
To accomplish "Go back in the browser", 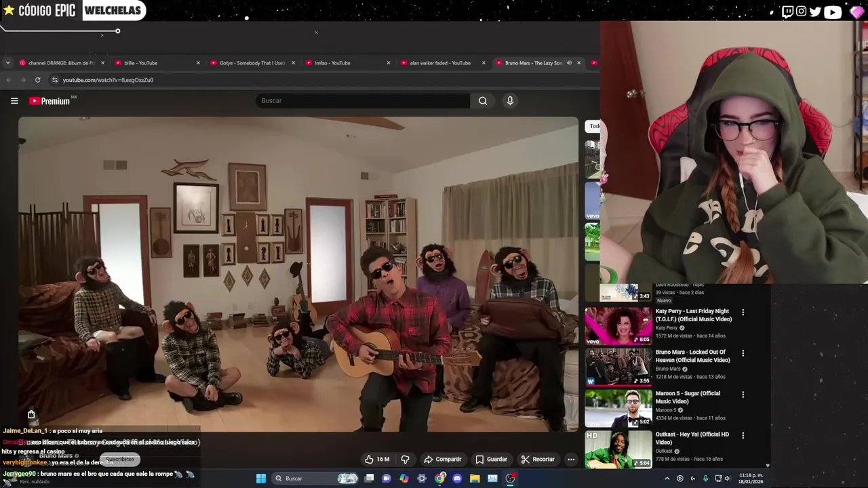I will coord(8,80).
